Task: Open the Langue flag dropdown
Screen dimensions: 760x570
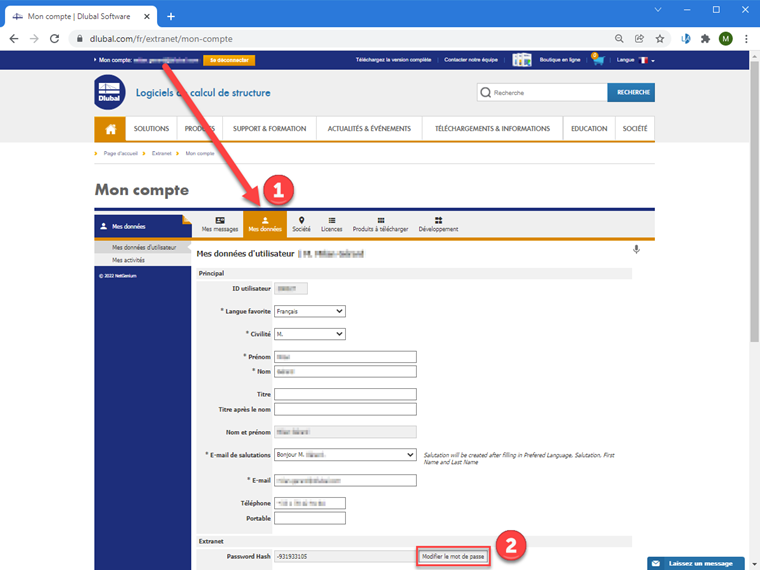Action: coord(647,60)
